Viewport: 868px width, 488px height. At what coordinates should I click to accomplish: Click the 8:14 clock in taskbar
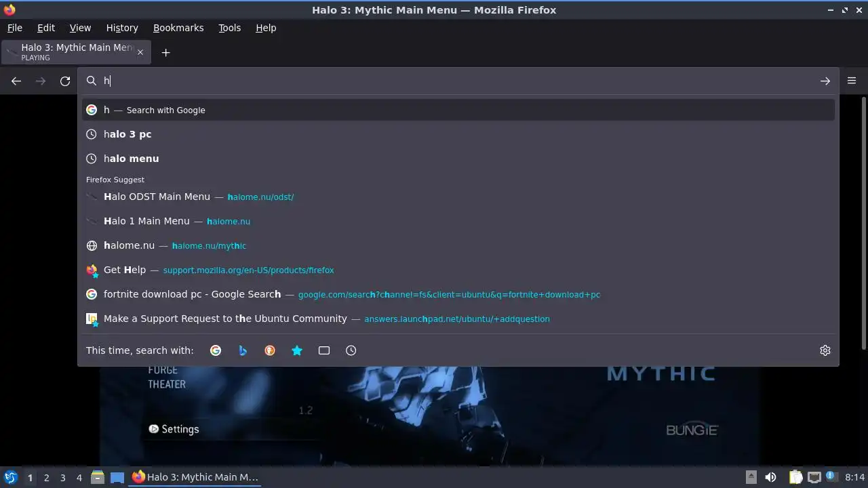click(x=854, y=477)
